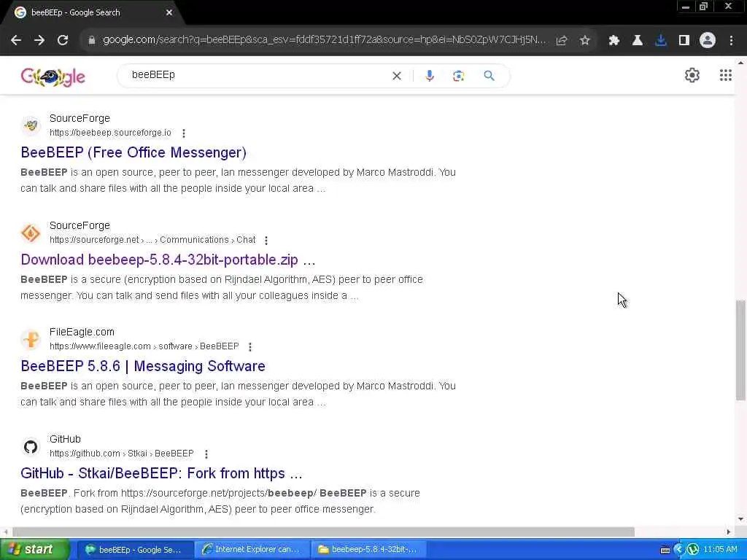Open more options for FileEagle result

point(250,347)
